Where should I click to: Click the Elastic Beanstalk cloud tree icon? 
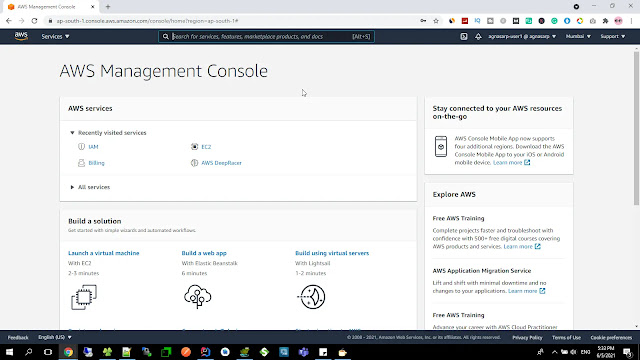198,296
